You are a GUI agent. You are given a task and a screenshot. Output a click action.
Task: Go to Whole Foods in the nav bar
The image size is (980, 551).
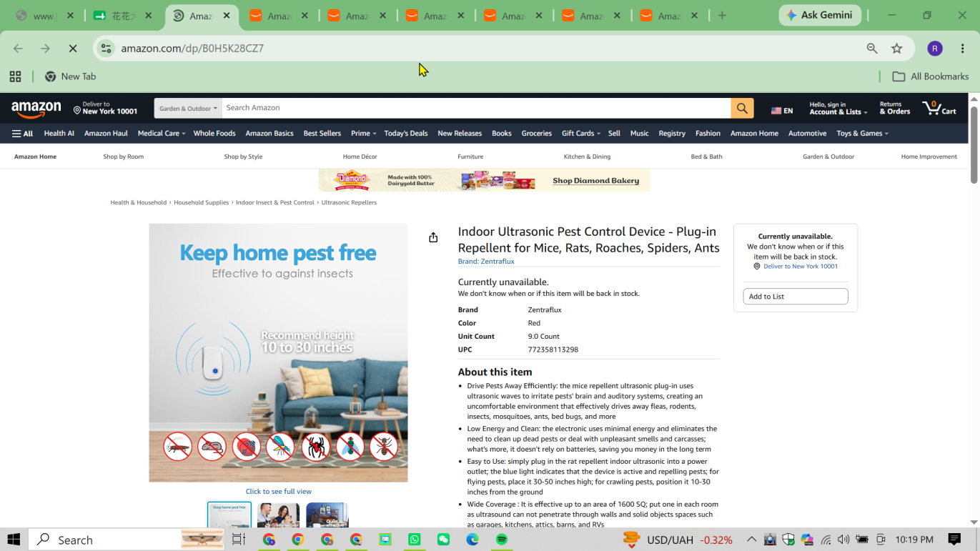coord(214,134)
